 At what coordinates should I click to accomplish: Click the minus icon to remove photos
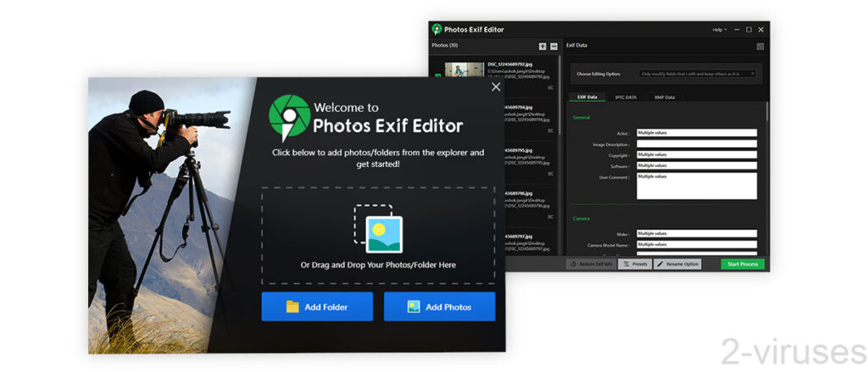click(x=554, y=47)
